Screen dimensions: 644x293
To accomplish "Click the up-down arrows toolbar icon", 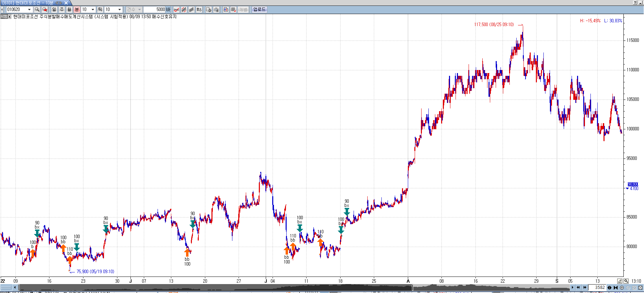I will (199, 10).
